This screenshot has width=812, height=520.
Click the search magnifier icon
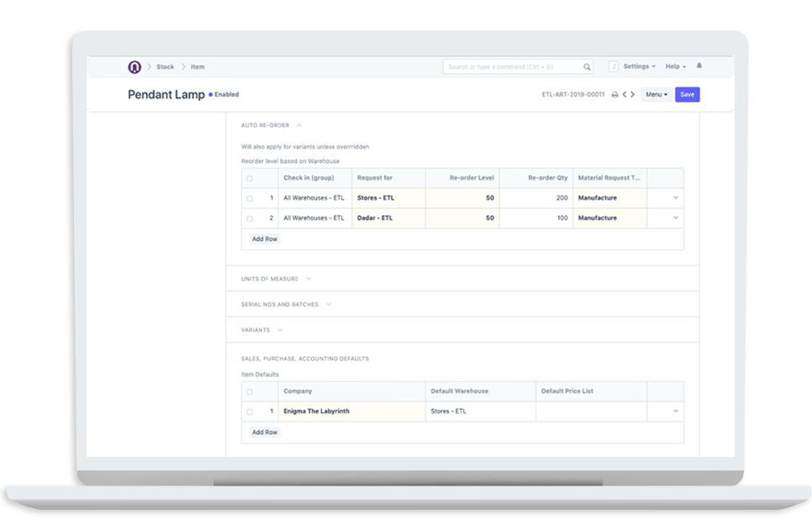coord(586,66)
